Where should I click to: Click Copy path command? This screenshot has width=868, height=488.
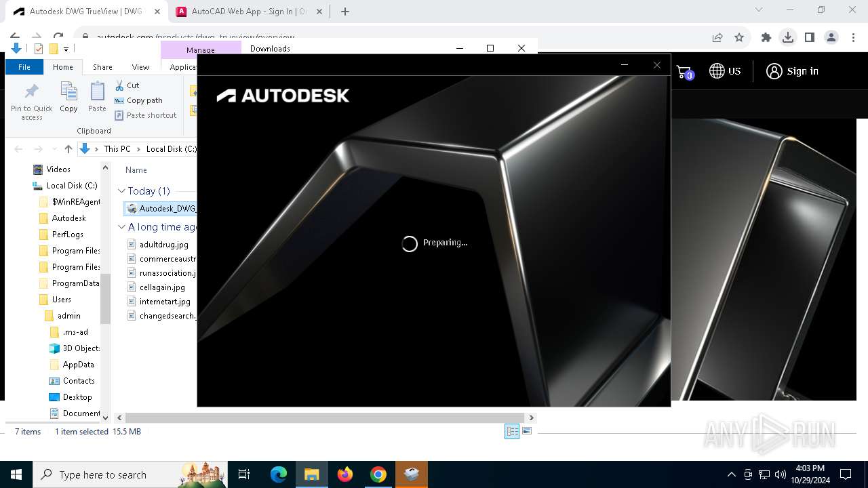pos(138,100)
